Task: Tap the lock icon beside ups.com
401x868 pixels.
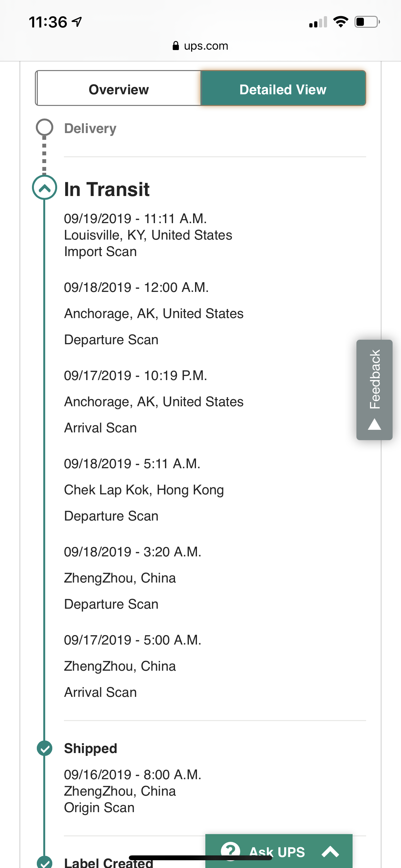Action: point(176,46)
